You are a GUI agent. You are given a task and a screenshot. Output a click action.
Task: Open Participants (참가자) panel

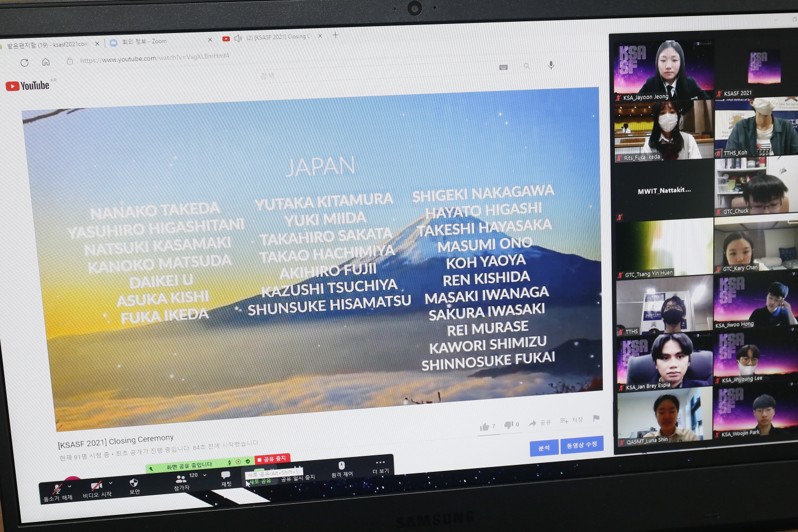181,482
